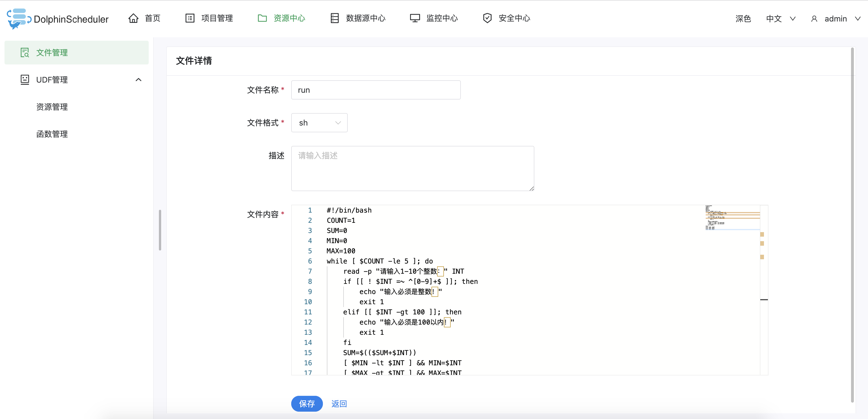The image size is (868, 419).
Task: Click the 项目管理 list icon
Action: pos(190,18)
